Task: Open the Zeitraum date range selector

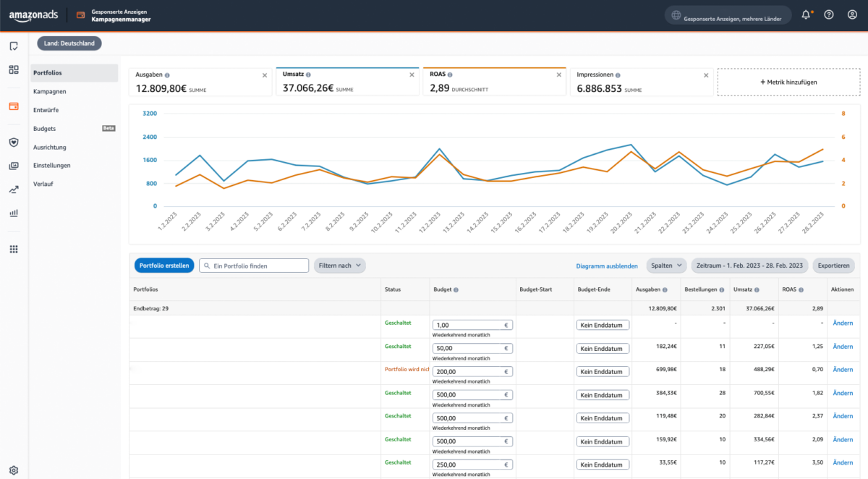Action: [x=749, y=266]
